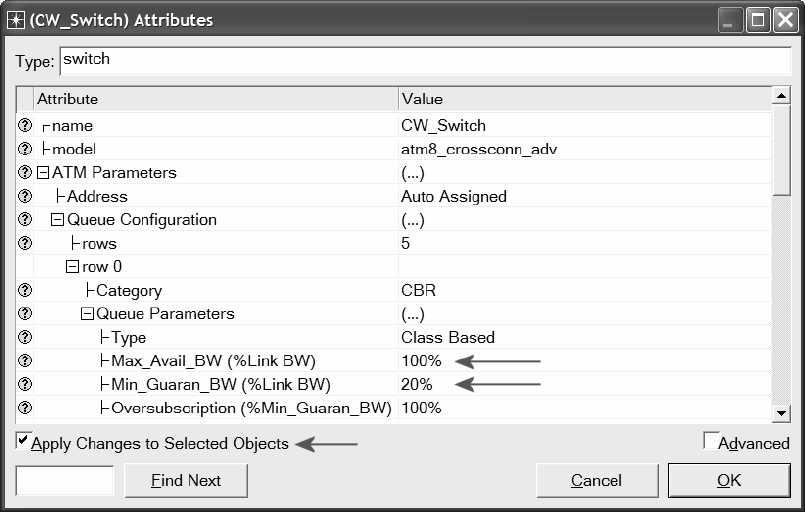Click help icon for Min_Guaran_BW attribute
The height and width of the screenshot is (512, 805).
point(25,385)
